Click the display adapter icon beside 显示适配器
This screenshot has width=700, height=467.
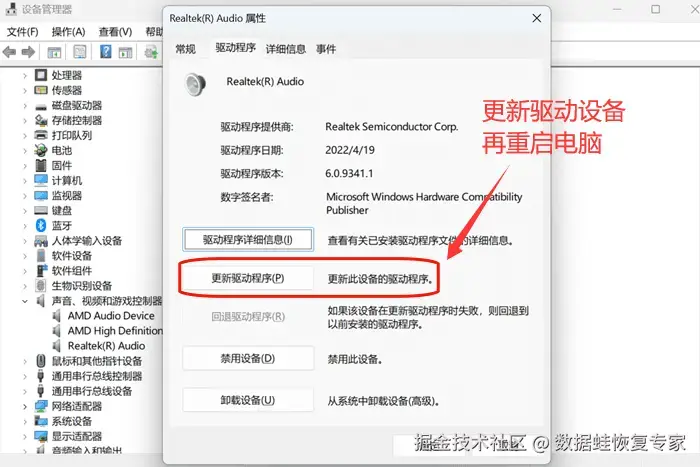(x=41, y=436)
